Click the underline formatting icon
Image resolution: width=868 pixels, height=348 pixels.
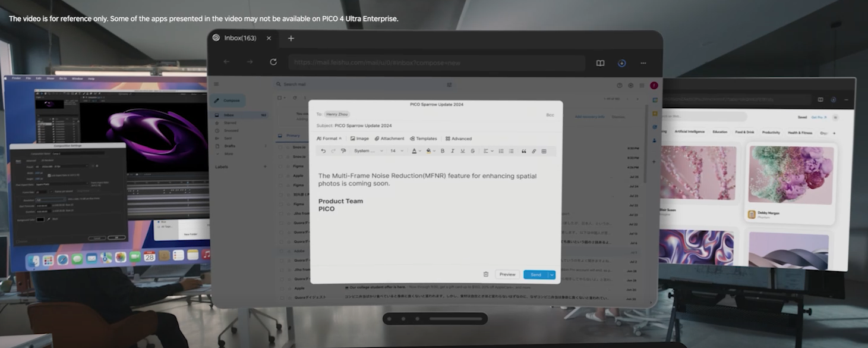463,151
